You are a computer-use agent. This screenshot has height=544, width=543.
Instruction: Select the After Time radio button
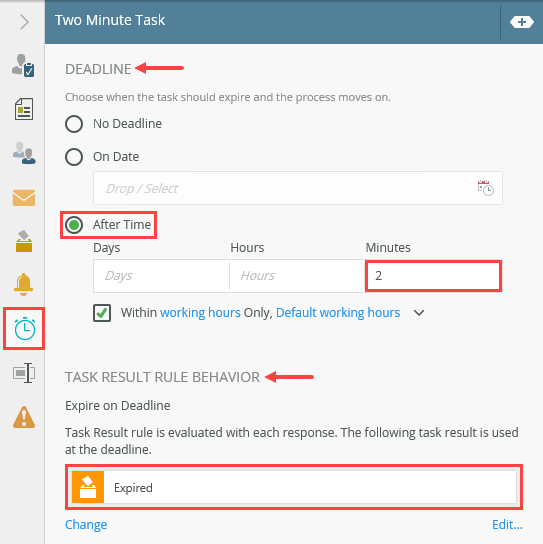point(74,225)
